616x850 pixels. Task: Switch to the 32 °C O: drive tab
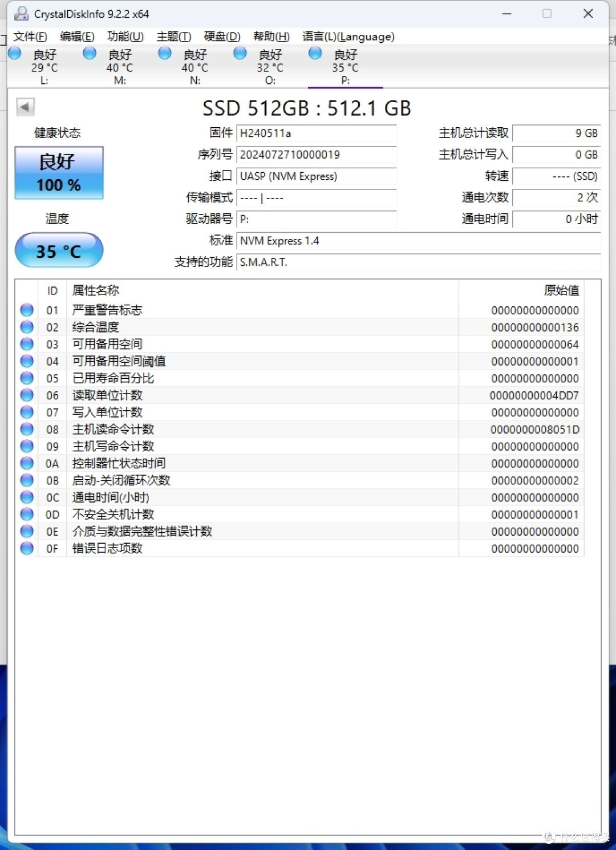coord(270,67)
